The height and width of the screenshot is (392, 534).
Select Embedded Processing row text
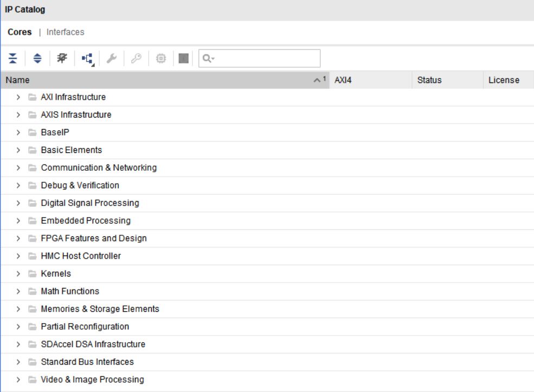pos(86,221)
